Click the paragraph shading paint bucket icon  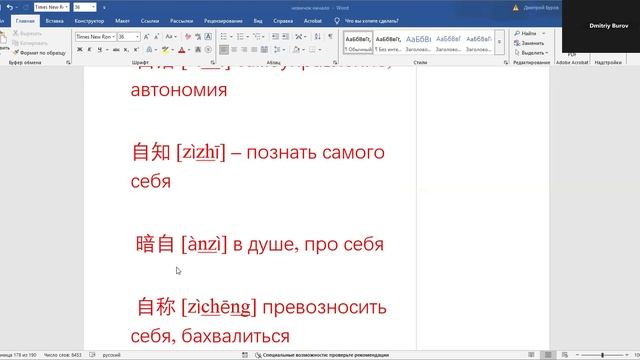[296, 49]
